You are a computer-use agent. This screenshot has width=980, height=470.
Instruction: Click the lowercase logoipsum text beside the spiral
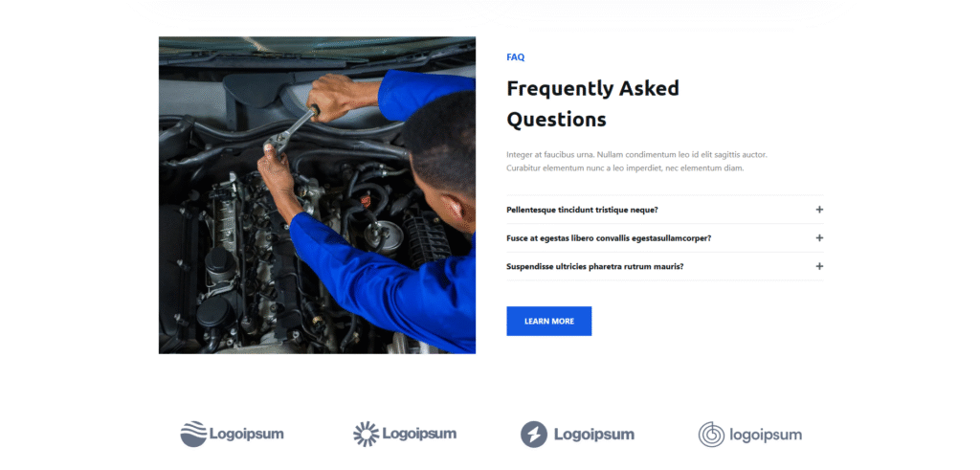pyautogui.click(x=766, y=435)
